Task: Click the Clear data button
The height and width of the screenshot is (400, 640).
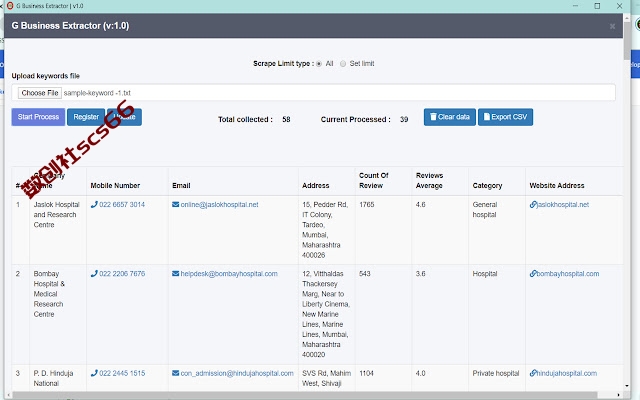Action: [450, 117]
